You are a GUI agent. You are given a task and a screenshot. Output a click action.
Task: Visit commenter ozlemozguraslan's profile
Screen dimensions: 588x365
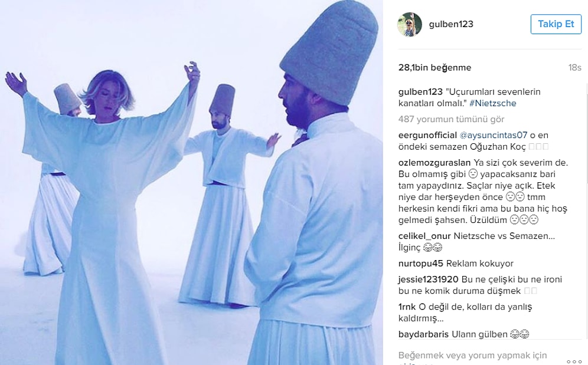pyautogui.click(x=435, y=163)
